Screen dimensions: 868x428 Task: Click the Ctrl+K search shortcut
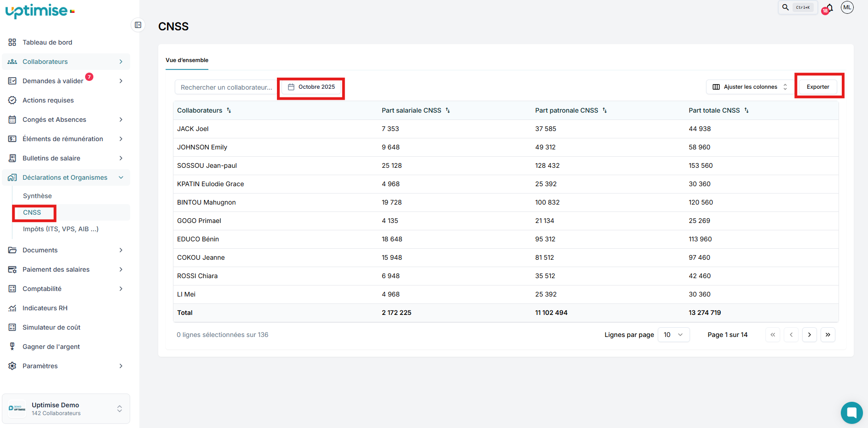[x=803, y=7]
